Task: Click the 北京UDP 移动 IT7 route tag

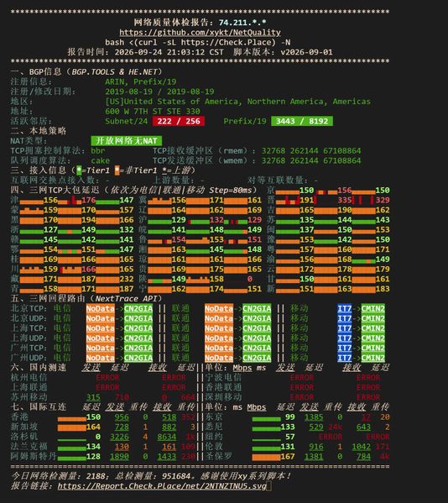Action: (345, 318)
